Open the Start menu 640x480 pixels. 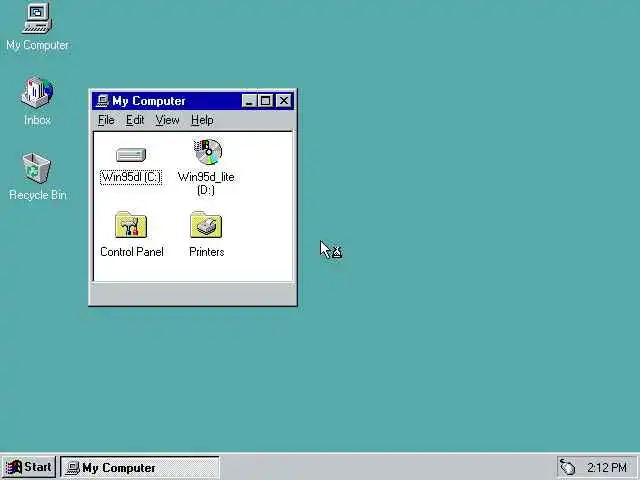pos(29,467)
